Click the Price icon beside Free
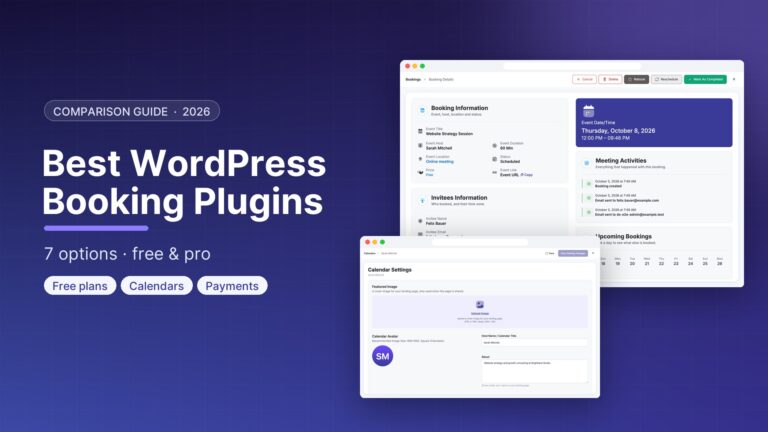The width and height of the screenshot is (768, 432). 420,172
